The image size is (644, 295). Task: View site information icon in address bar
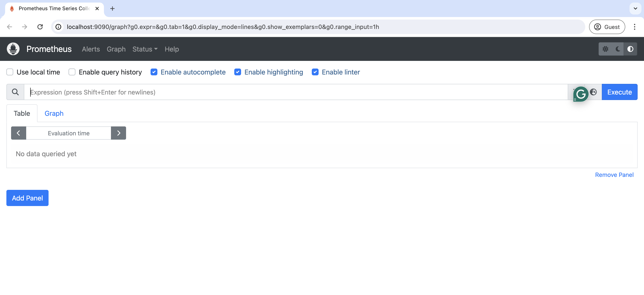[x=58, y=27]
